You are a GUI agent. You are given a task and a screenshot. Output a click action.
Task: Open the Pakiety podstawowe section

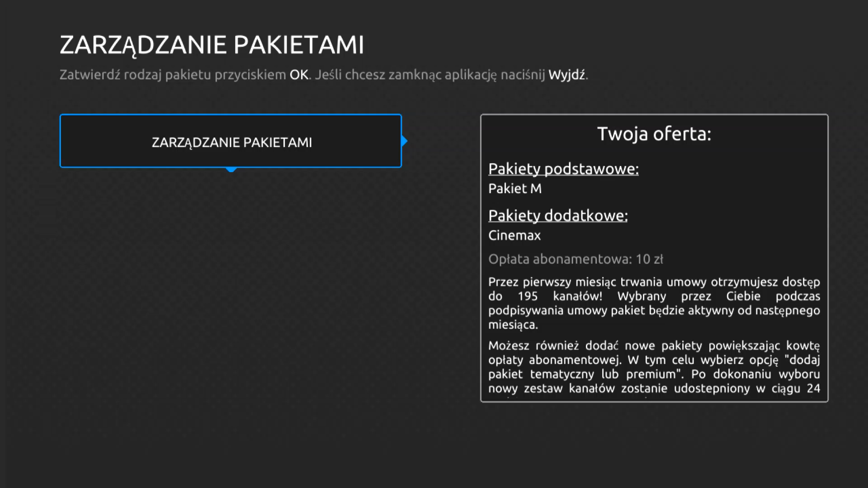click(x=563, y=169)
